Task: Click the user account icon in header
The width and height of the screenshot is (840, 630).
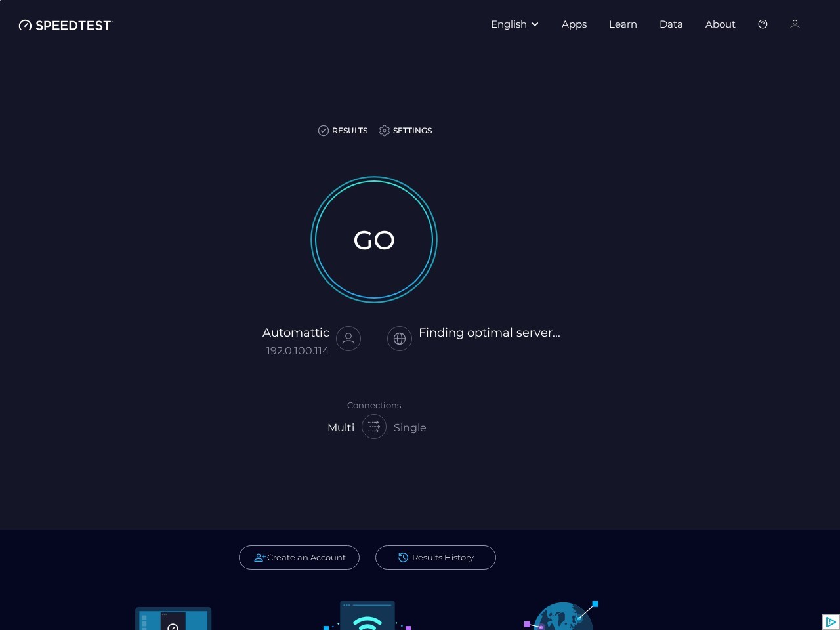Action: click(x=795, y=24)
